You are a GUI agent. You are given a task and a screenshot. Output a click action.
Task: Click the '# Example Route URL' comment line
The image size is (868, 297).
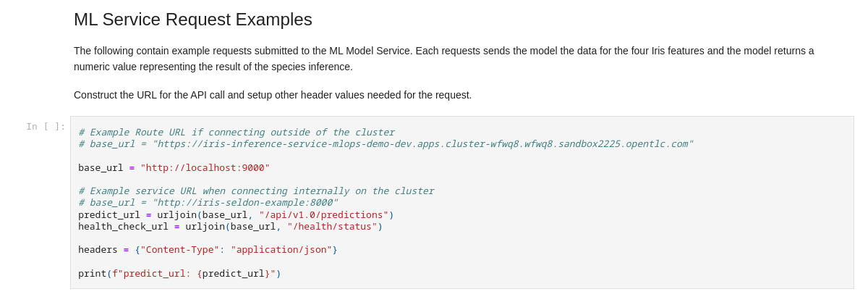pos(237,132)
